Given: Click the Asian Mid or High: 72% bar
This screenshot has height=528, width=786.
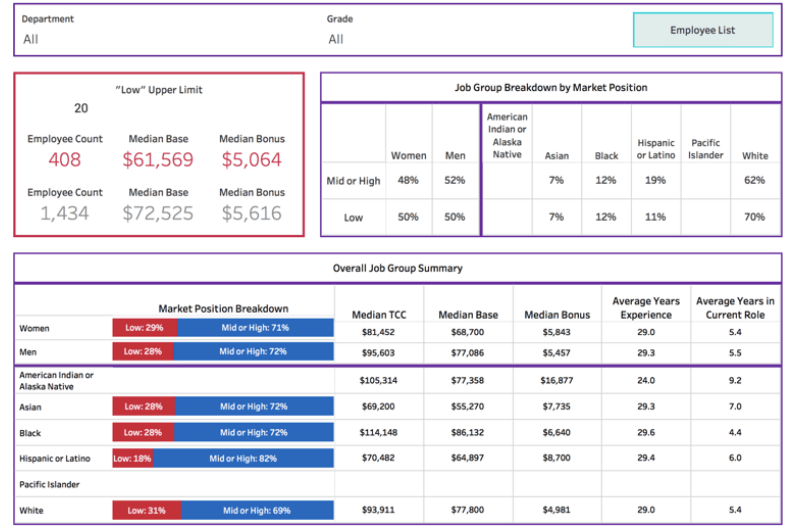Looking at the screenshot, I should [x=254, y=406].
